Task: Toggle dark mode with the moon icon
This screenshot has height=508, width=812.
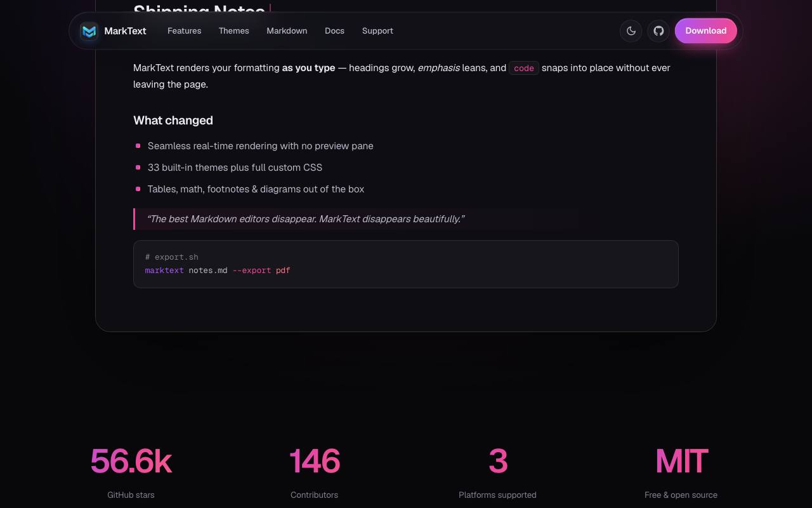Action: pyautogui.click(x=631, y=30)
